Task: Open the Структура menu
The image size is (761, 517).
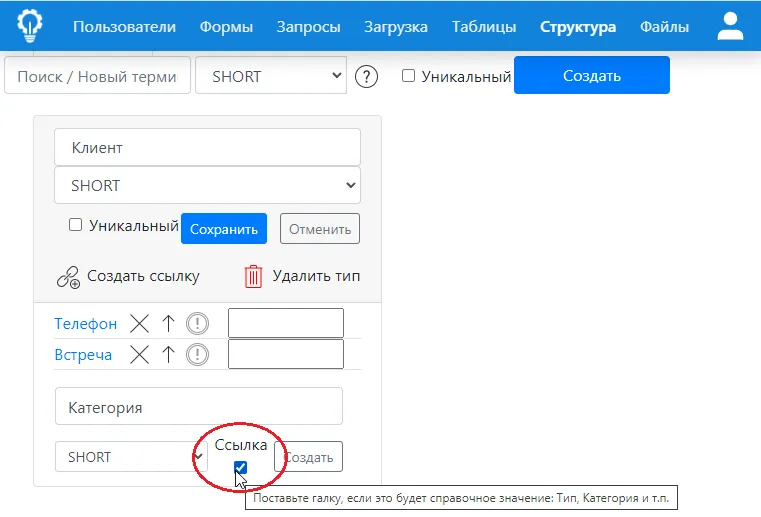Action: tap(578, 27)
